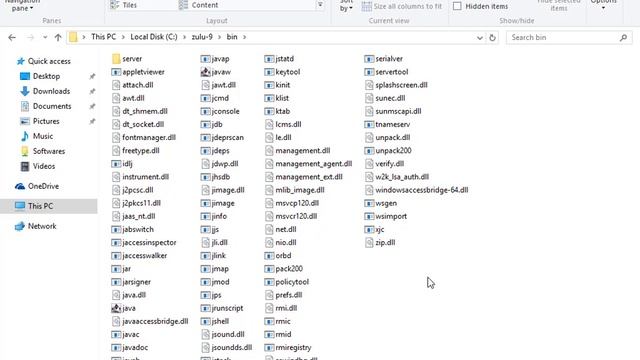The height and width of the screenshot is (360, 640).
Task: Select the file management_agent.dll
Action: coord(308,164)
